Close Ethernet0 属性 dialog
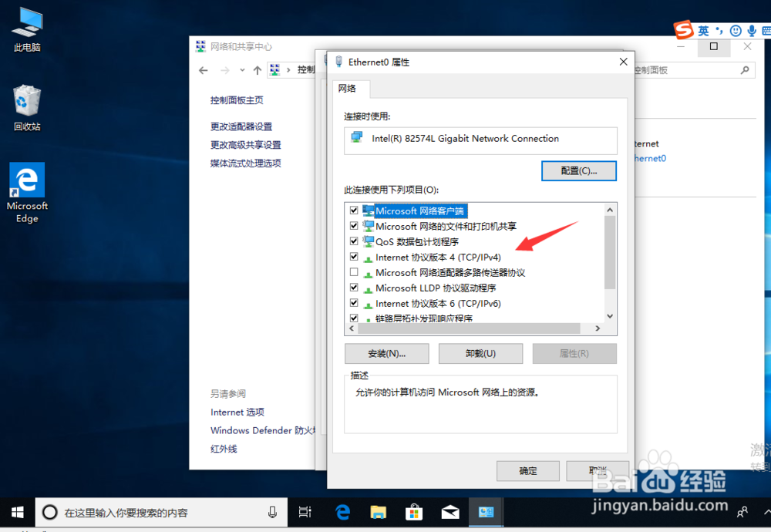Image resolution: width=771 pixels, height=532 pixels. point(623,62)
